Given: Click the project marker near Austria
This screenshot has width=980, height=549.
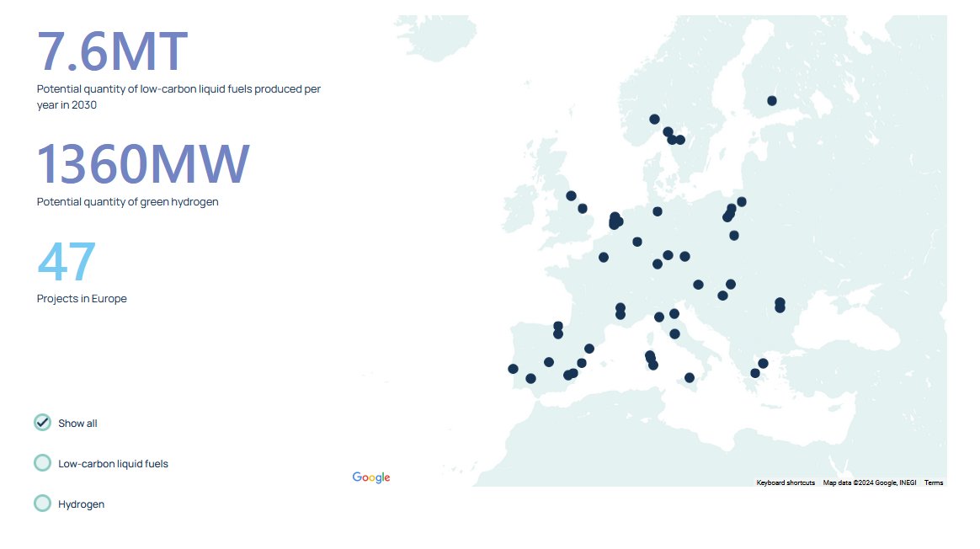Looking at the screenshot, I should coord(699,285).
